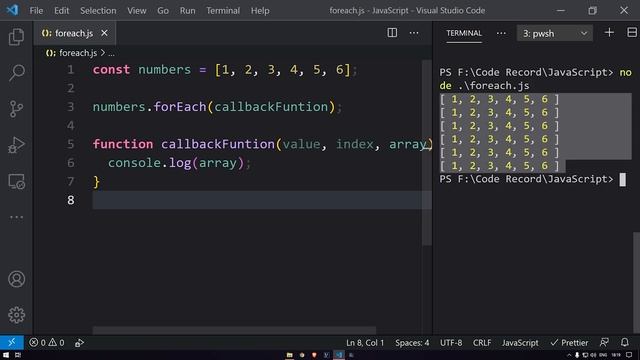Open errors and warnings count in status bar
This screenshot has width=640, height=360.
(x=47, y=342)
